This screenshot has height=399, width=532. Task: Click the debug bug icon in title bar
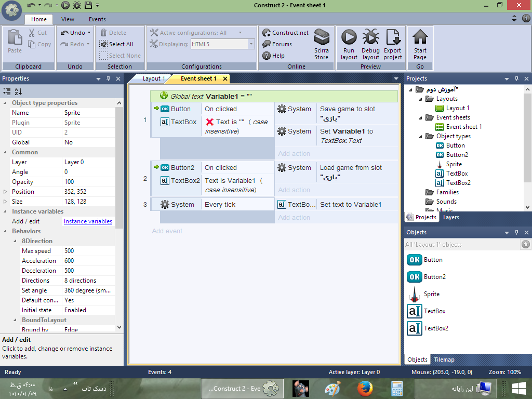point(77,5)
